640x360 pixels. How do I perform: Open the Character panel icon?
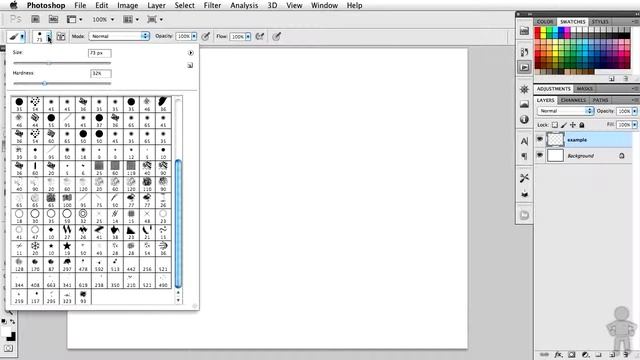coord(524,141)
